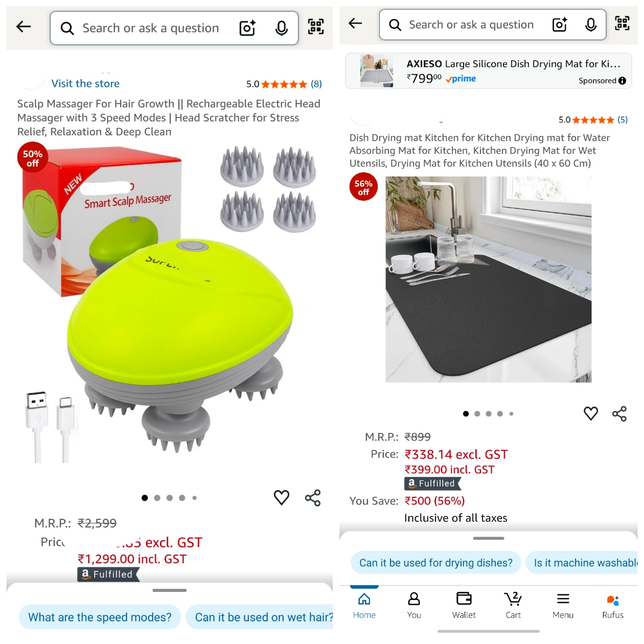Open the Rufus assistant tab
Screen dimensions: 644x644
coord(613,605)
